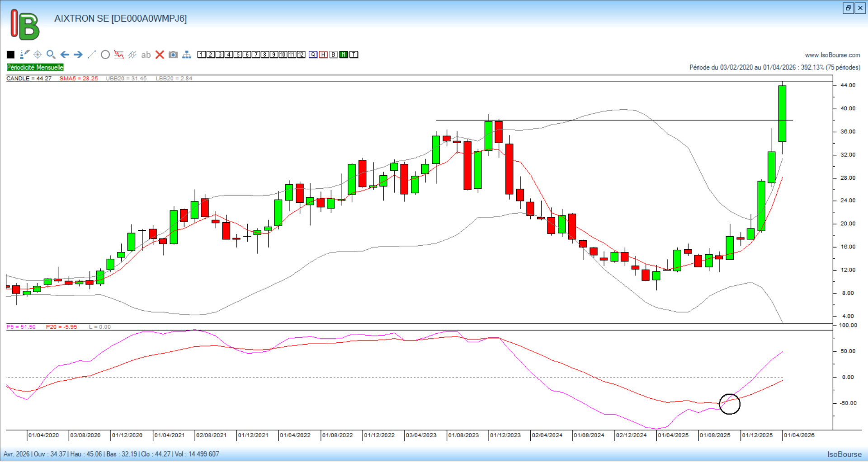The height and width of the screenshot is (462, 868).
Task: Click the Périodicité Mensuelle label
Action: [x=35, y=67]
